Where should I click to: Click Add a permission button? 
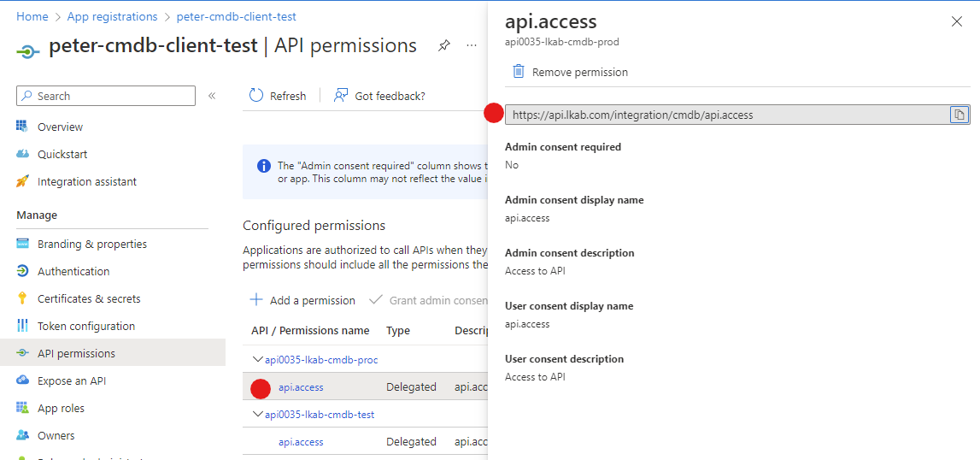[x=302, y=300]
